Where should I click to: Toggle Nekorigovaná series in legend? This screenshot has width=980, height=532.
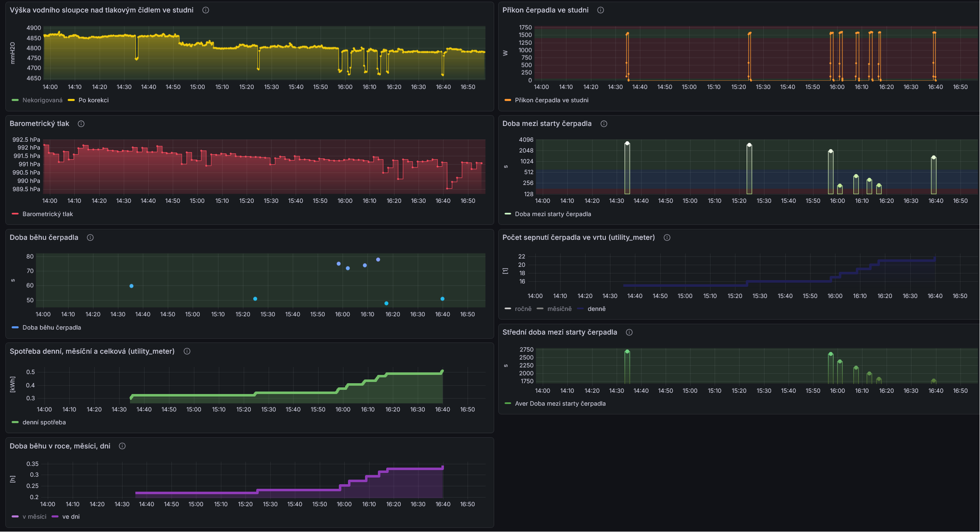point(42,100)
